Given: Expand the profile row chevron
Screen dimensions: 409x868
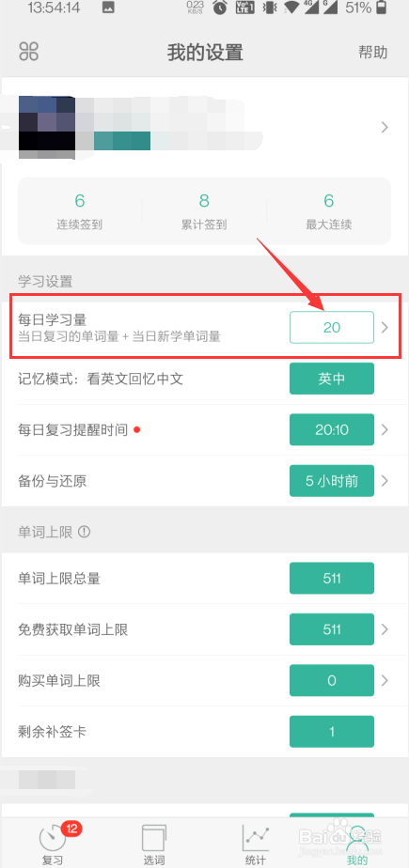Looking at the screenshot, I should click(385, 128).
